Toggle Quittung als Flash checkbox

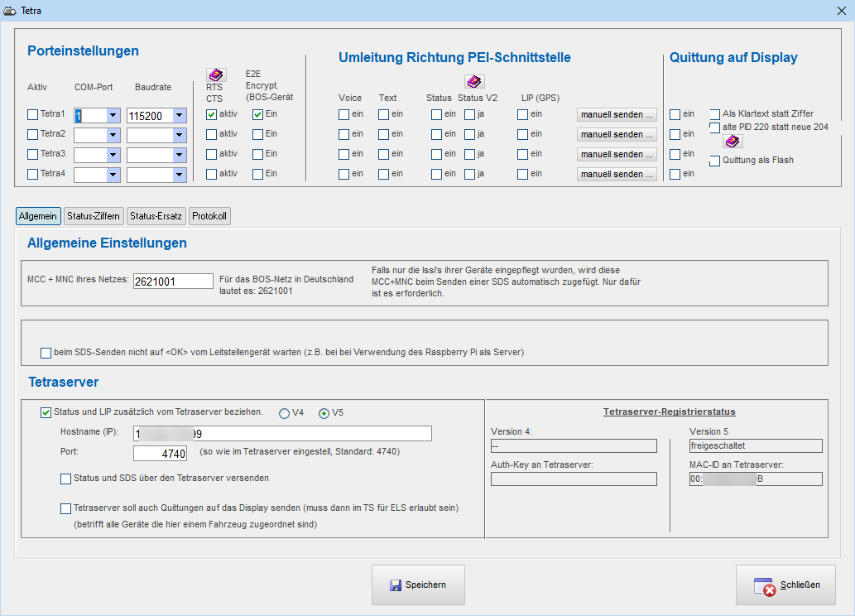click(x=715, y=161)
